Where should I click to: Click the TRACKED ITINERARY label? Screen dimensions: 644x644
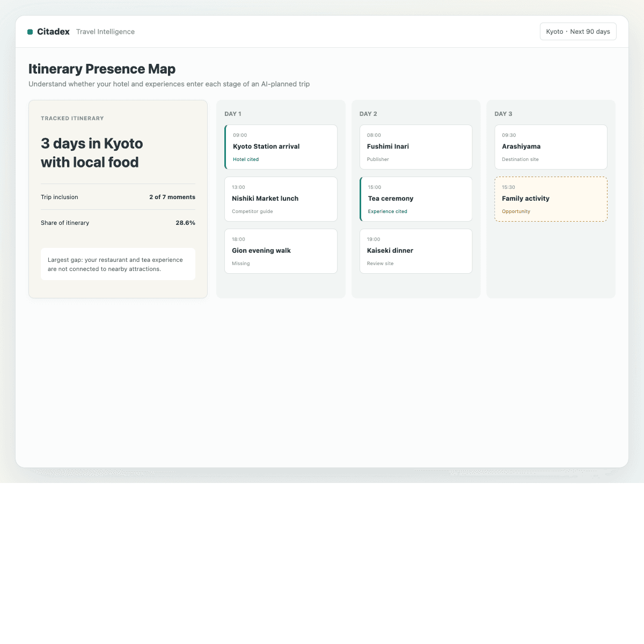72,119
